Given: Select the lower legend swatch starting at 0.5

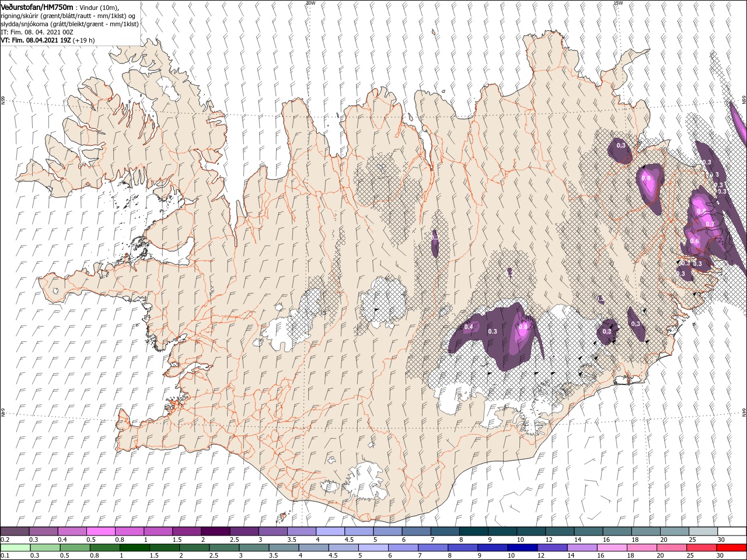Looking at the screenshot, I should (75, 548).
